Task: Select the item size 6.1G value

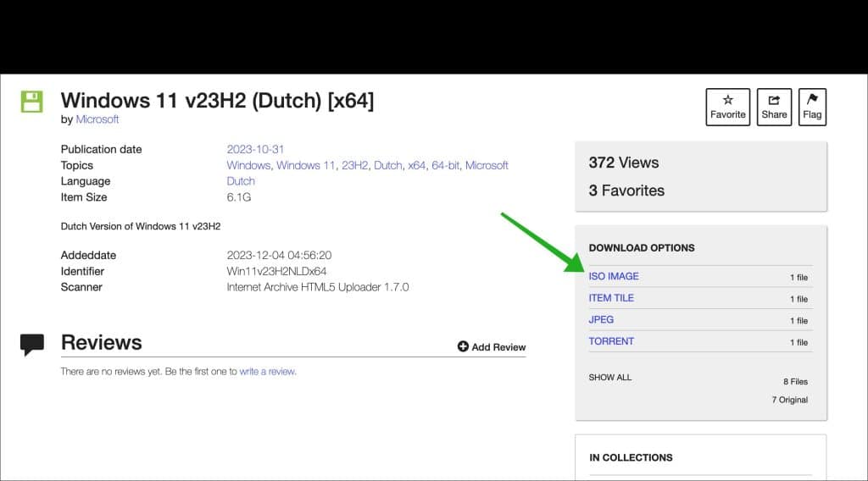Action: point(238,197)
